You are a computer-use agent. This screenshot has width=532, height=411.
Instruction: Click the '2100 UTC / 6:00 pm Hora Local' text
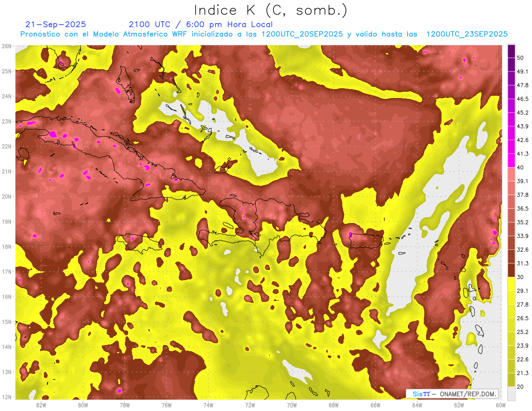(201, 24)
